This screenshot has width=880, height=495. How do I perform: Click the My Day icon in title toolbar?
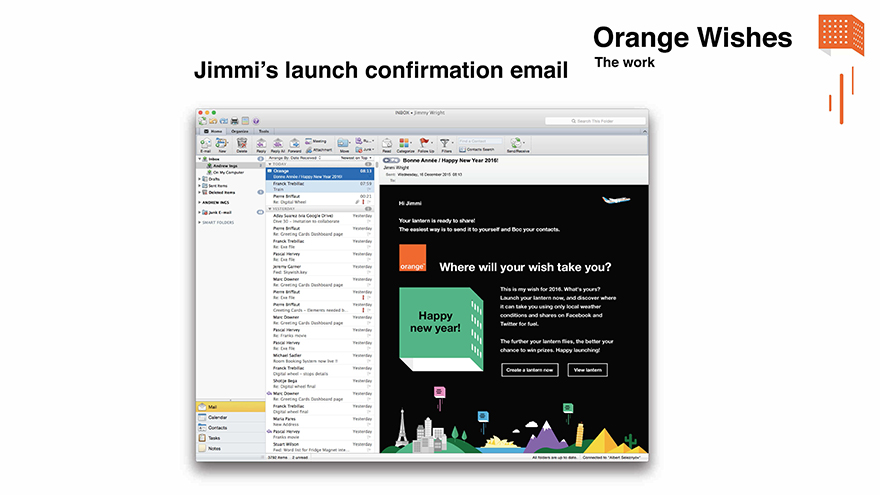[245, 121]
